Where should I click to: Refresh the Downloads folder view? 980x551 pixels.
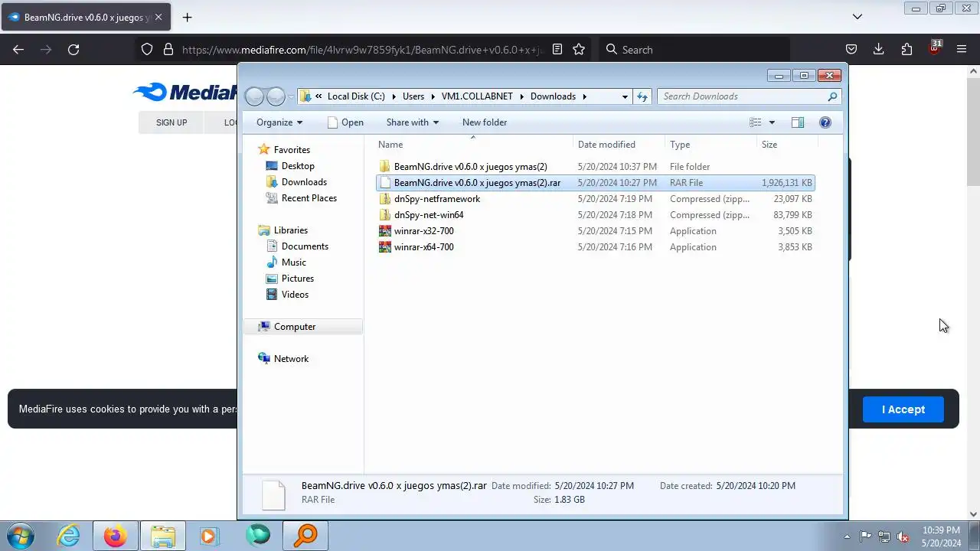pyautogui.click(x=642, y=96)
